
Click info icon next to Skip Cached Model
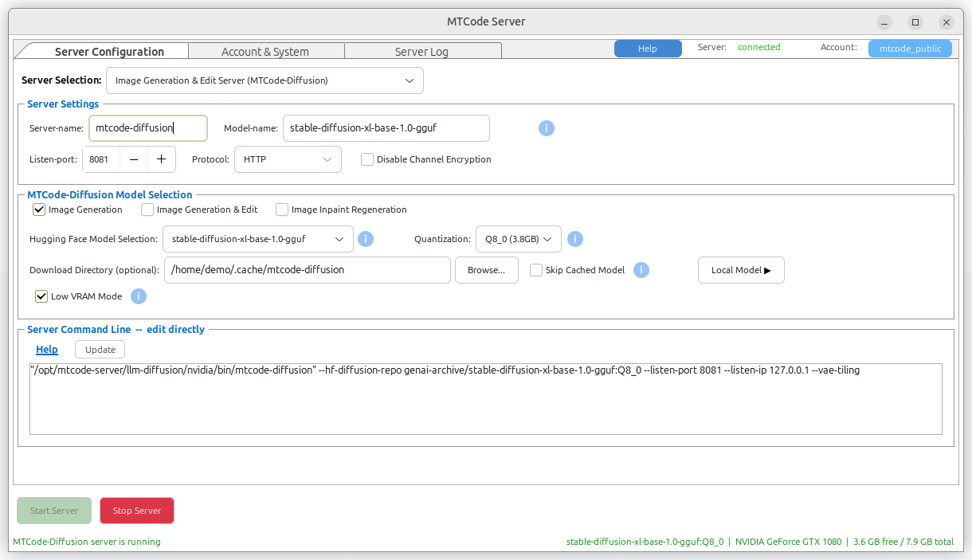click(641, 270)
